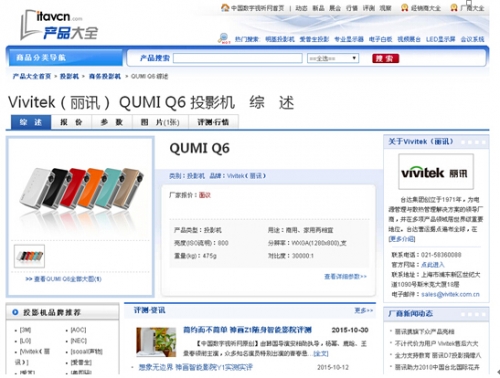The height and width of the screenshot is (378, 500).
Task: Click 点此进入 official website link
Action: tap(433, 265)
